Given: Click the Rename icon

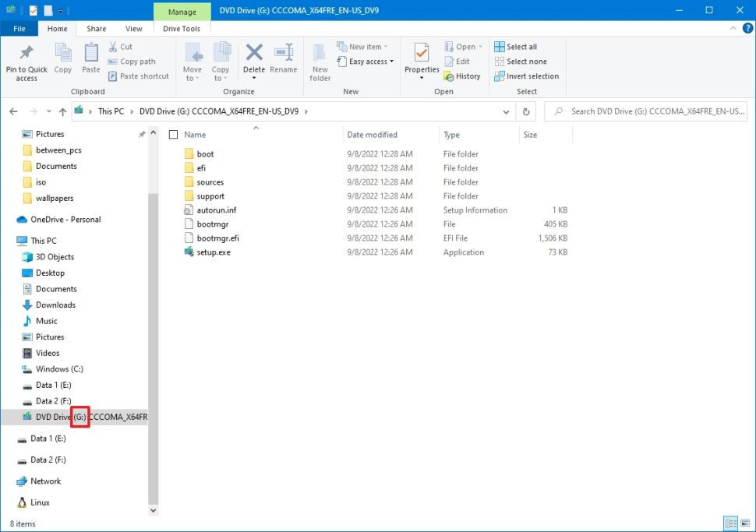Looking at the screenshot, I should coord(284,52).
